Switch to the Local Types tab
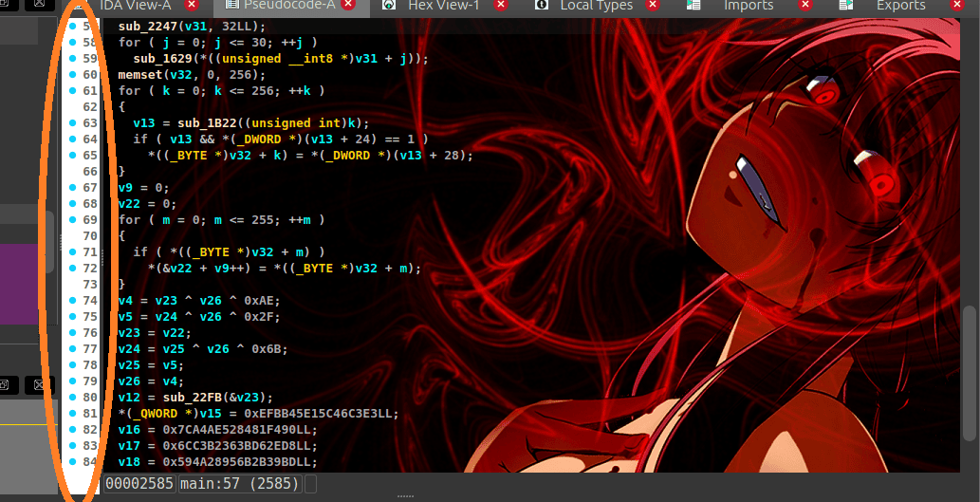Viewport: 980px width, 502px height. pos(596,6)
